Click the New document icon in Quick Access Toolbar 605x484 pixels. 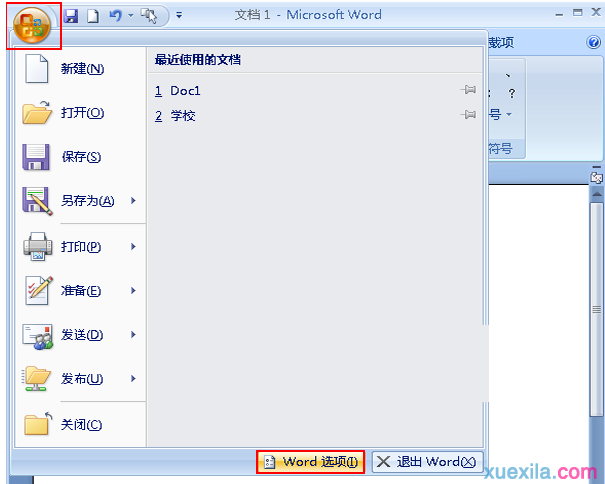tap(93, 16)
